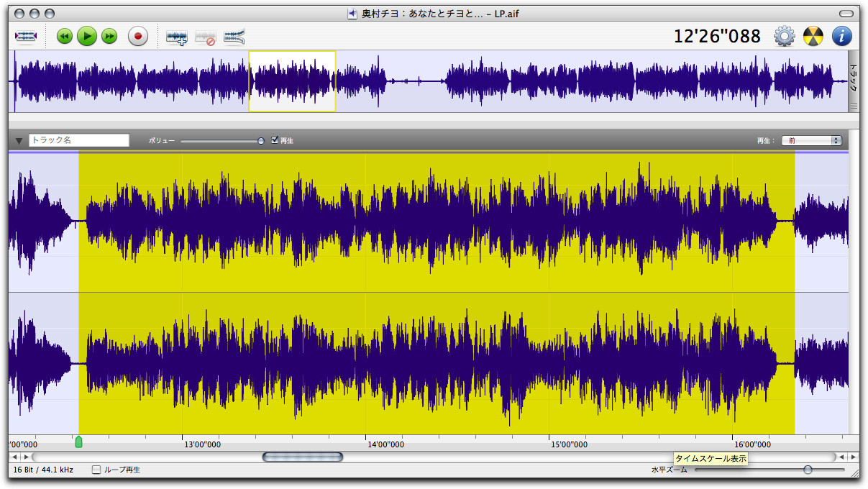
Task: Click the add track icon with plus
Action: coord(177,37)
